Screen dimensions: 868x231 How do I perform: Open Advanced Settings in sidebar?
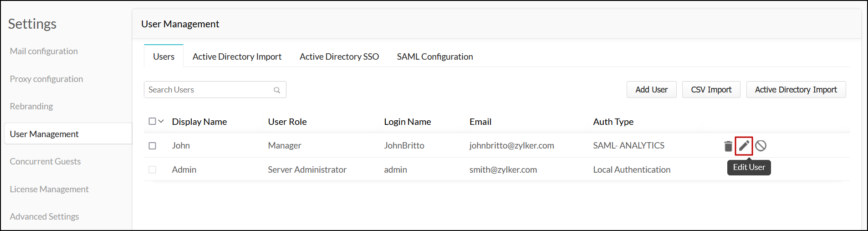point(44,216)
